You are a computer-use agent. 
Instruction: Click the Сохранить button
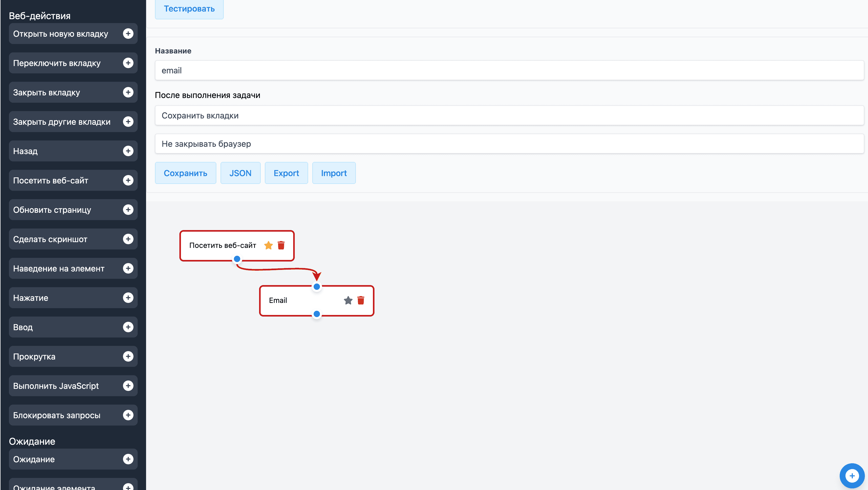click(x=185, y=173)
